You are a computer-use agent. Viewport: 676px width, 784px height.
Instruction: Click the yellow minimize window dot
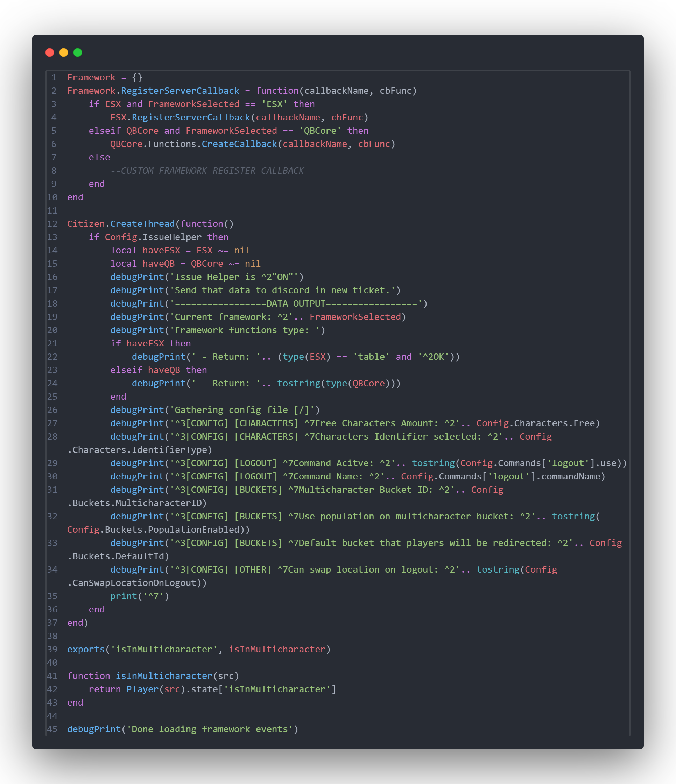pos(64,52)
